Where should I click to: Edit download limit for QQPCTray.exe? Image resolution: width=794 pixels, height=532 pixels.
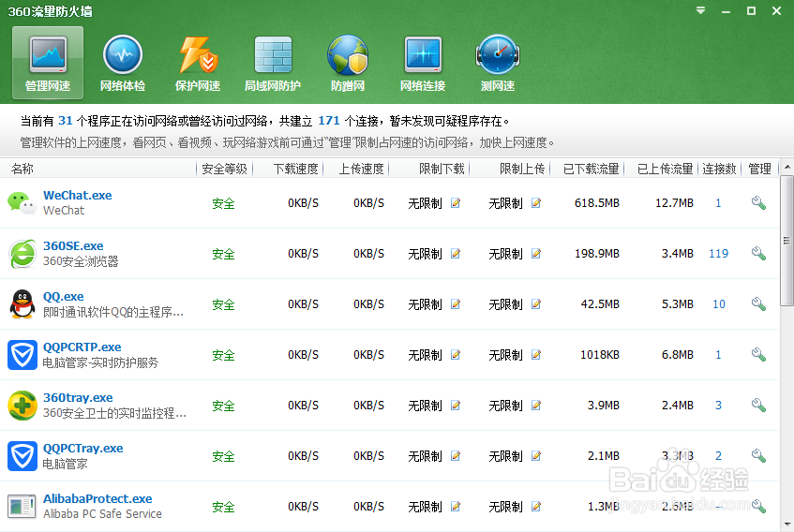(x=456, y=455)
